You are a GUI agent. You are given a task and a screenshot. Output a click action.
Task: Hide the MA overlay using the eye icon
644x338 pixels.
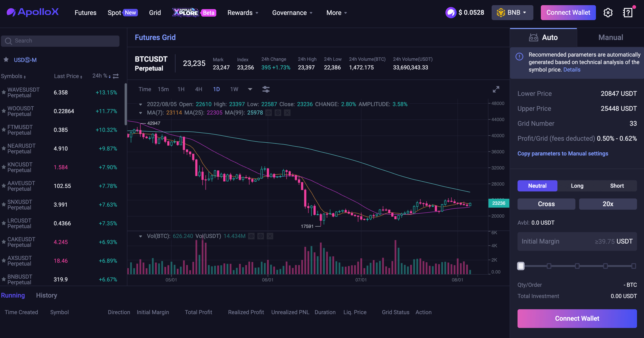pyautogui.click(x=269, y=113)
